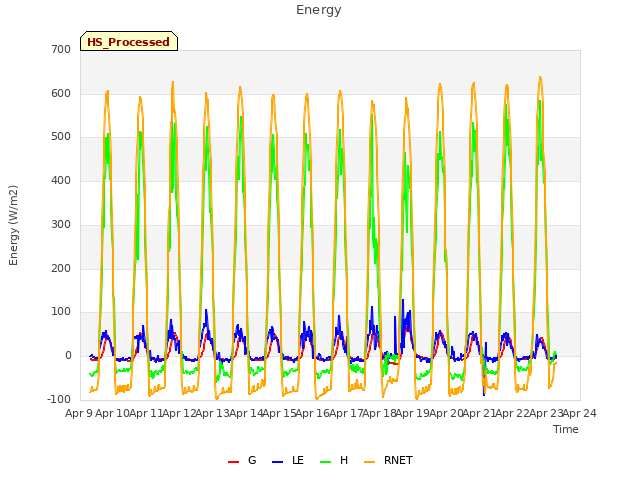
Task: Click the HS_Processed annotation label
Action: click(129, 42)
